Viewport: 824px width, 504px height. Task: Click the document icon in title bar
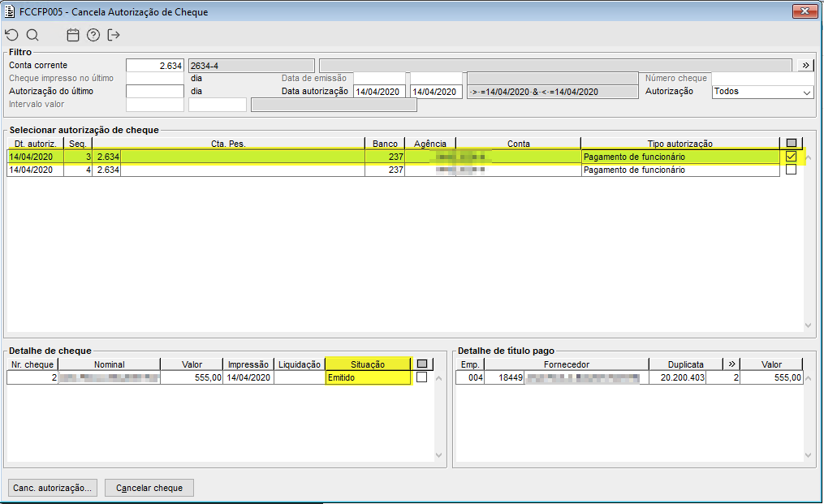[x=10, y=11]
